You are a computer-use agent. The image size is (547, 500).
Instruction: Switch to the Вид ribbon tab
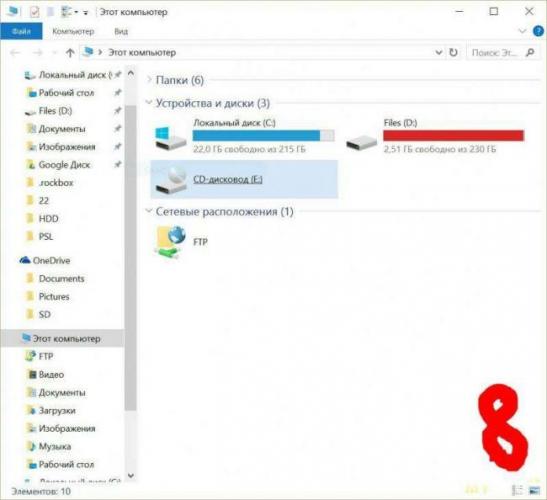coord(121,31)
